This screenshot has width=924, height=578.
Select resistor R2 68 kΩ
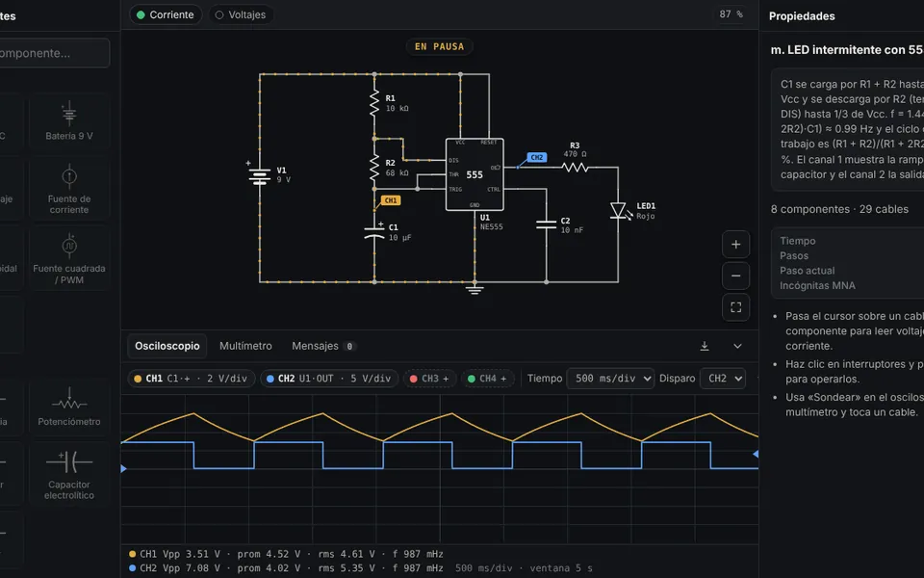[x=374, y=168]
